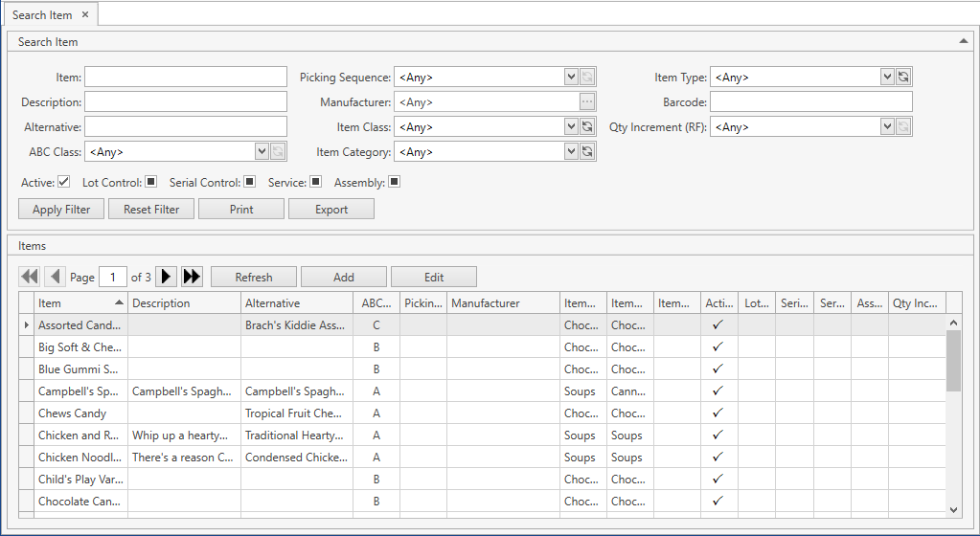Open the ABC Class dropdown

[262, 152]
